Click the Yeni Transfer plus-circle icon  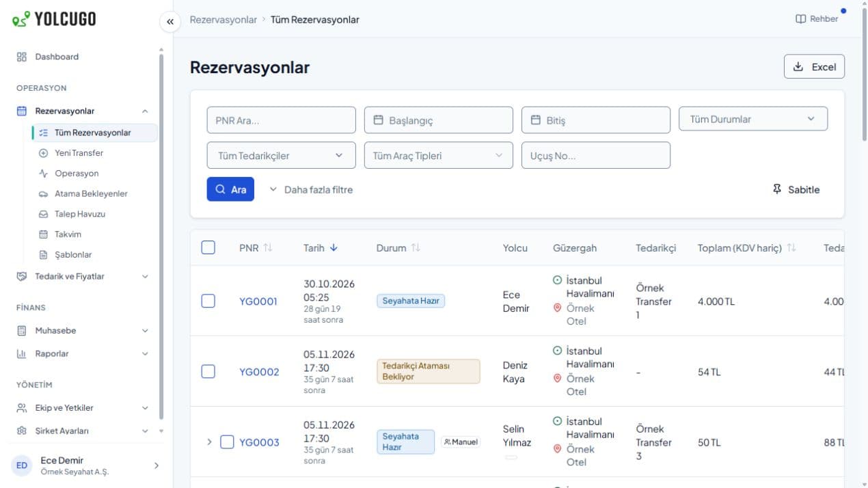[x=44, y=153]
